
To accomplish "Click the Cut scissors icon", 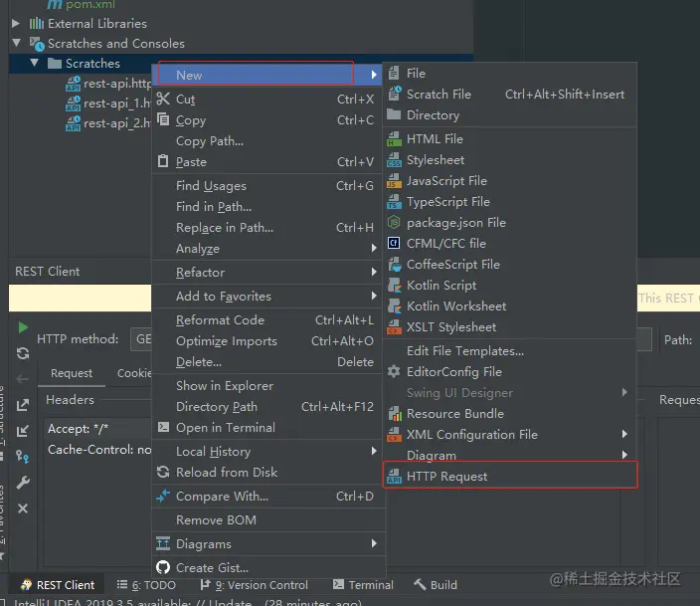I will (163, 99).
